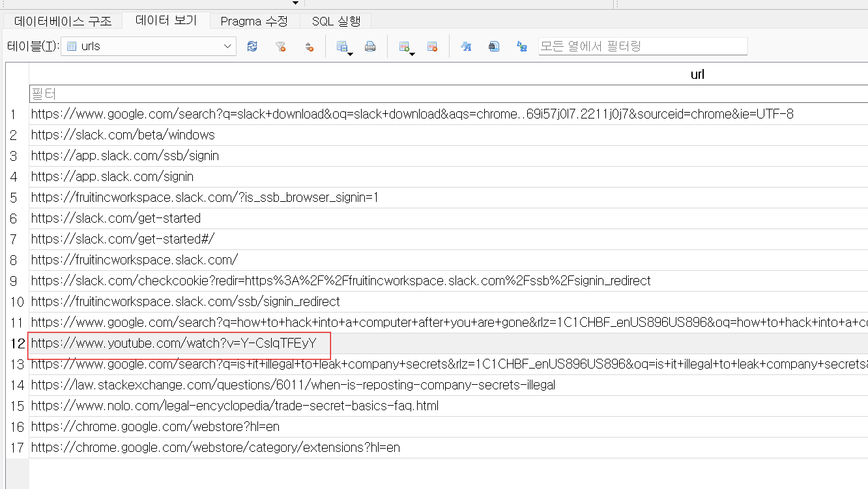Select the https://slack.com/get-started cell
Image resolution: width=868 pixels, height=489 pixels.
tap(448, 218)
